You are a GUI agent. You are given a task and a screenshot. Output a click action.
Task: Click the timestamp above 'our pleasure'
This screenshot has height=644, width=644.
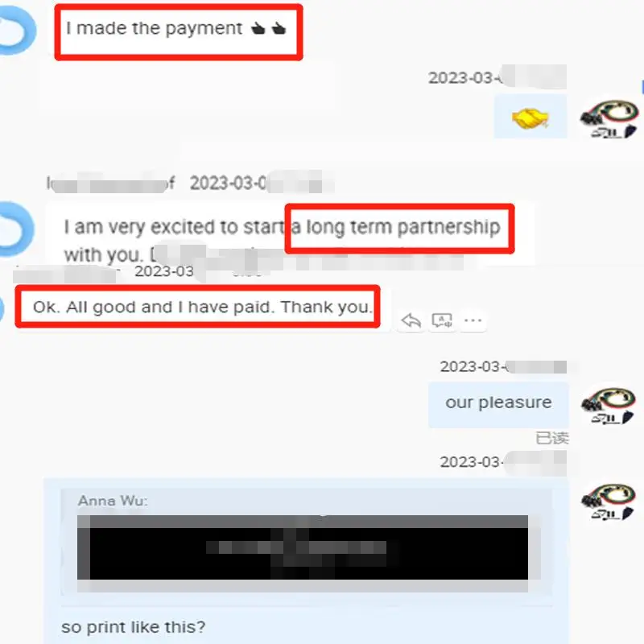(x=503, y=366)
